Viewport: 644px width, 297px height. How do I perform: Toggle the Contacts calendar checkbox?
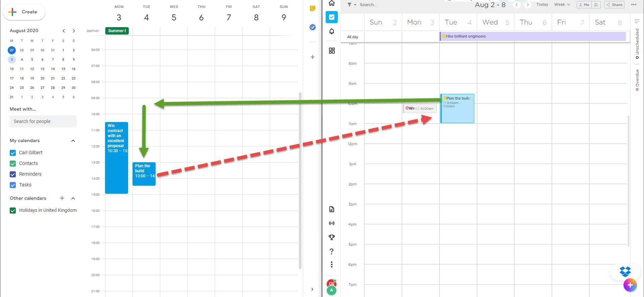(13, 164)
